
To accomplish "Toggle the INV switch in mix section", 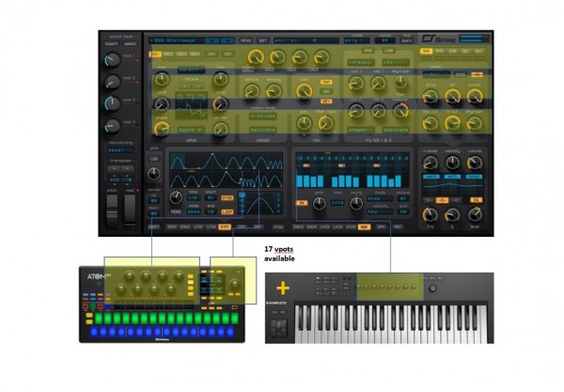I will (x=326, y=92).
